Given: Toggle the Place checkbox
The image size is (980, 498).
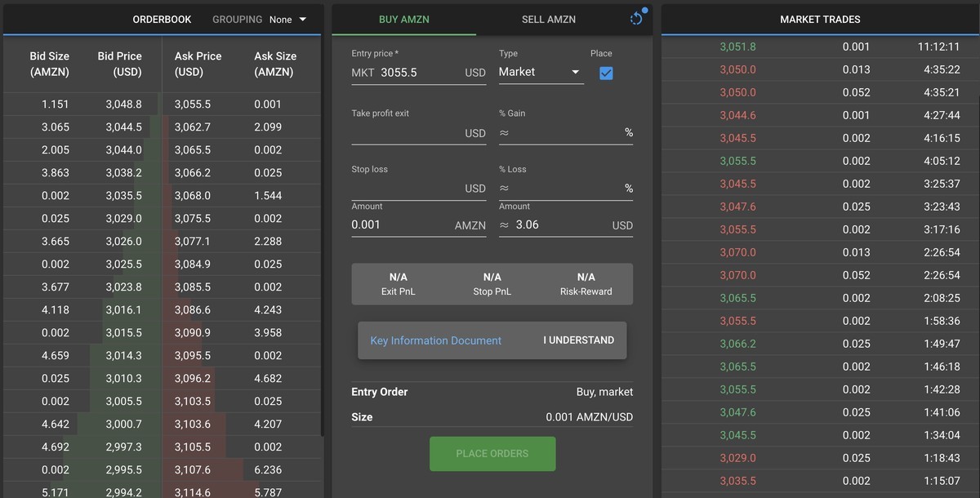Looking at the screenshot, I should [x=606, y=73].
